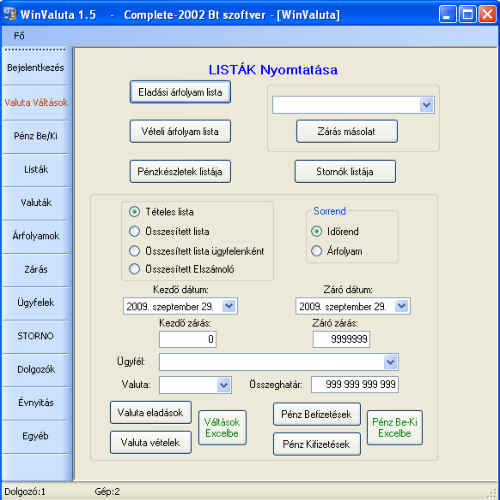Open the STORNO sidebar item
The width and height of the screenshot is (500, 500).
pos(36,336)
